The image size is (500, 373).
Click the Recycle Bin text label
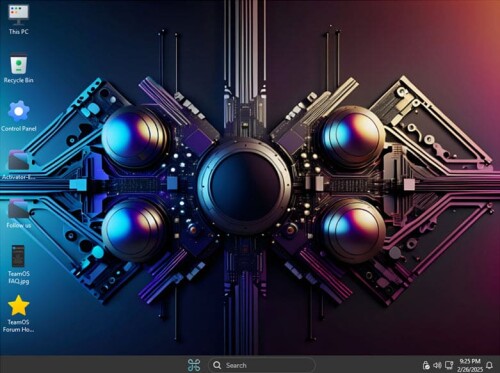pos(19,80)
